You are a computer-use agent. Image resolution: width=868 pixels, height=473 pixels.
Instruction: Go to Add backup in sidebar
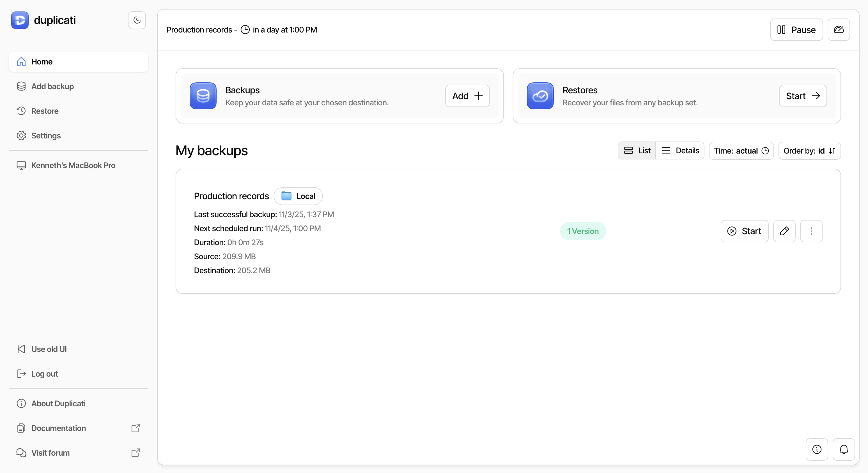pos(52,86)
